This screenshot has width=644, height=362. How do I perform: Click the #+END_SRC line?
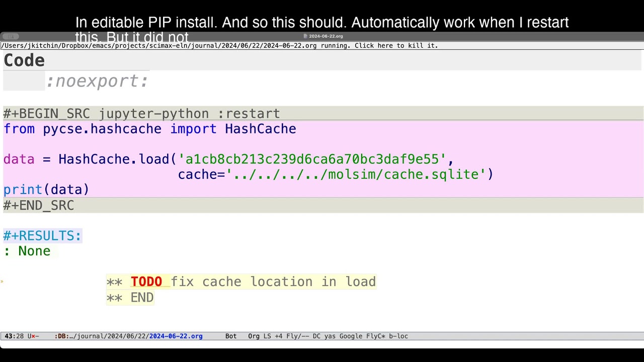point(39,205)
